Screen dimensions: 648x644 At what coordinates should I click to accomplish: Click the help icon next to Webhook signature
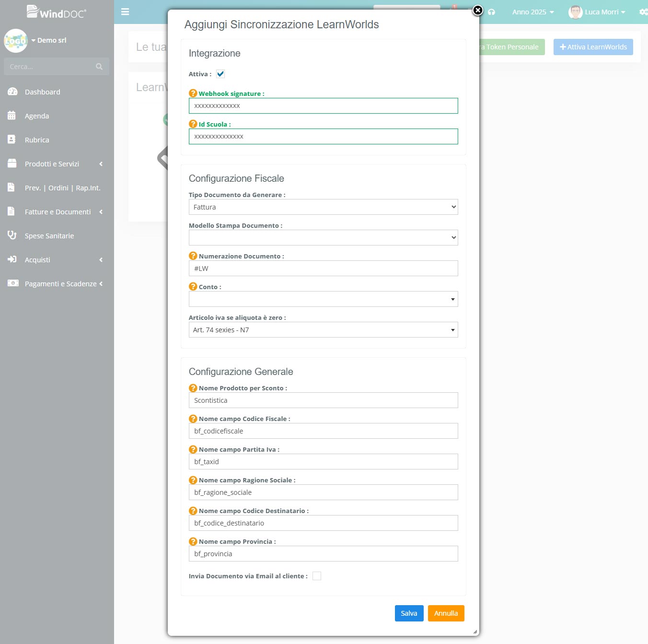pos(193,93)
